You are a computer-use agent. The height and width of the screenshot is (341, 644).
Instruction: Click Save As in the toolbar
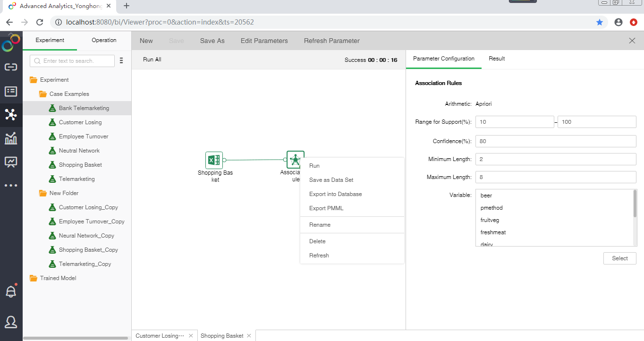212,41
